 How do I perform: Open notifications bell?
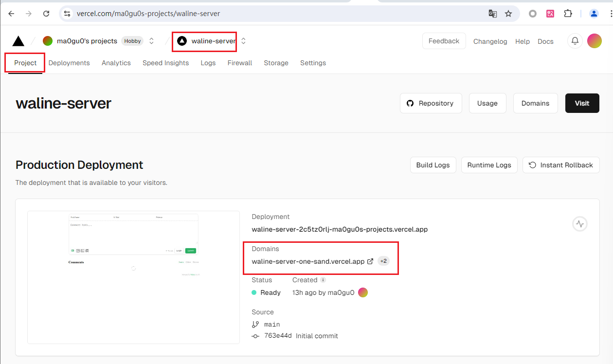point(575,41)
